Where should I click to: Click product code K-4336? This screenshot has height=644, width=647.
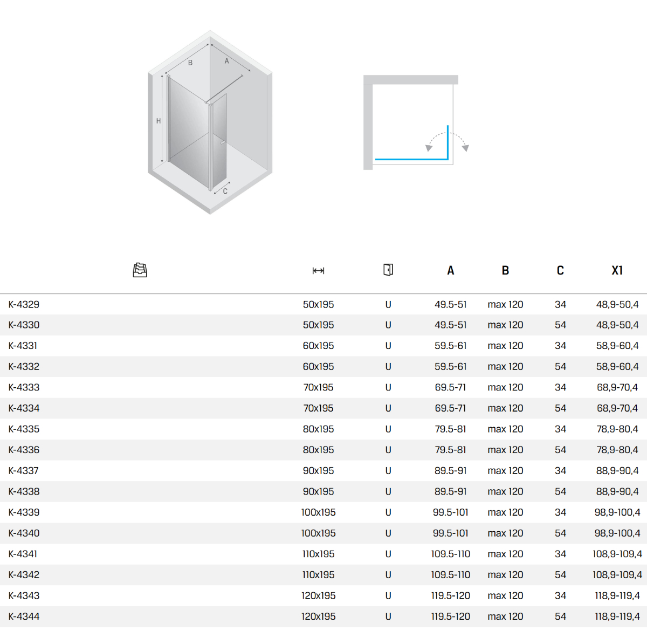[24, 450]
